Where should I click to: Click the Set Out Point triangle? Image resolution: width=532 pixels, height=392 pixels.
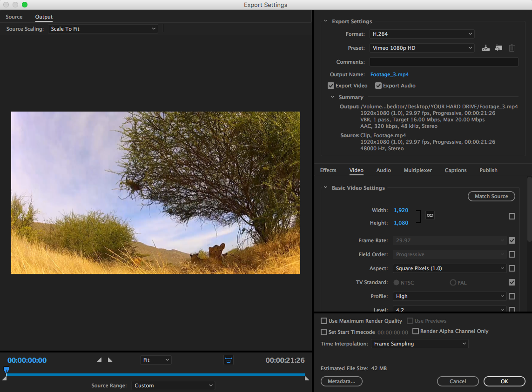coord(110,360)
